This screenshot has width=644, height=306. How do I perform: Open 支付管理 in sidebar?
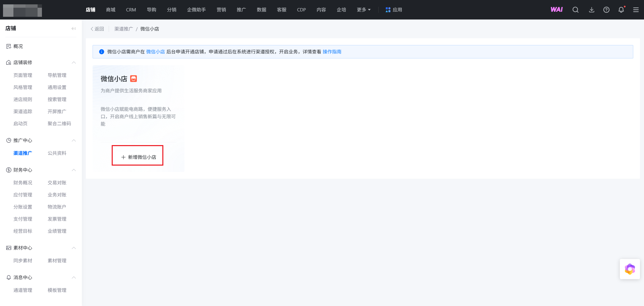pyautogui.click(x=23, y=219)
